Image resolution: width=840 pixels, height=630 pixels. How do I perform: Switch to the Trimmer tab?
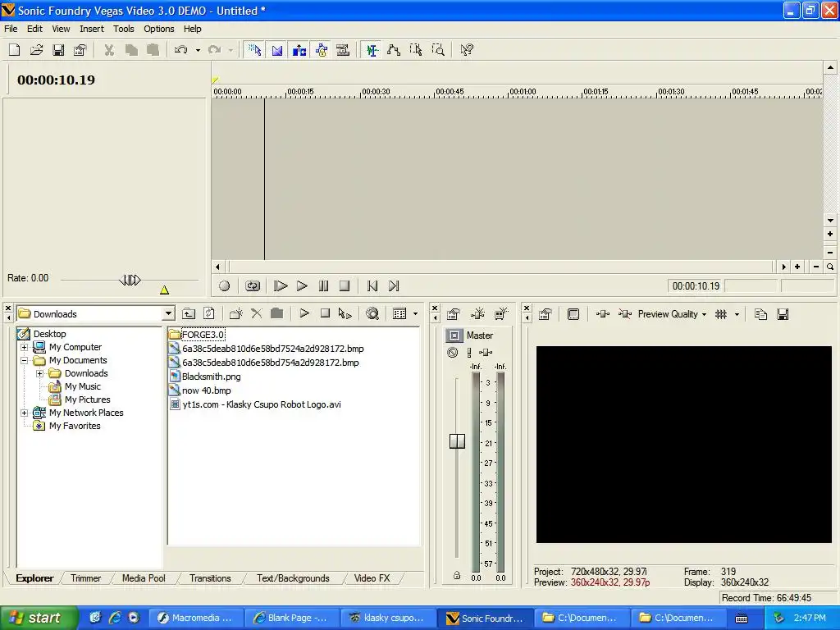click(85, 578)
